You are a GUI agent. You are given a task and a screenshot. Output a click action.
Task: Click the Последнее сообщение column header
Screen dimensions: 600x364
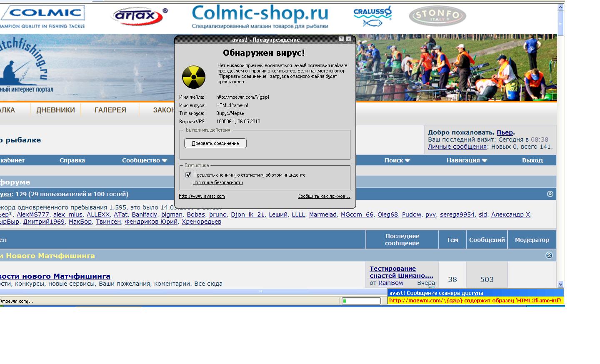point(402,239)
